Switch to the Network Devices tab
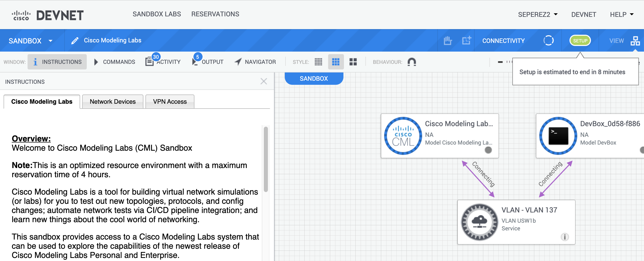644x261 pixels. [113, 102]
